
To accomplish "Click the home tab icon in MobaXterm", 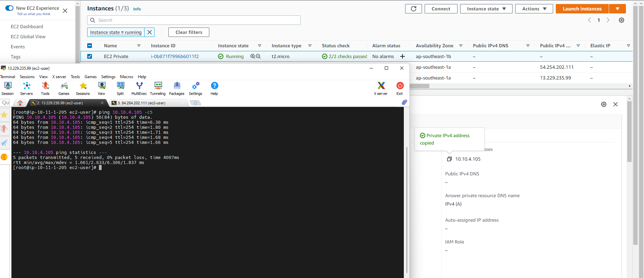I will point(20,103).
